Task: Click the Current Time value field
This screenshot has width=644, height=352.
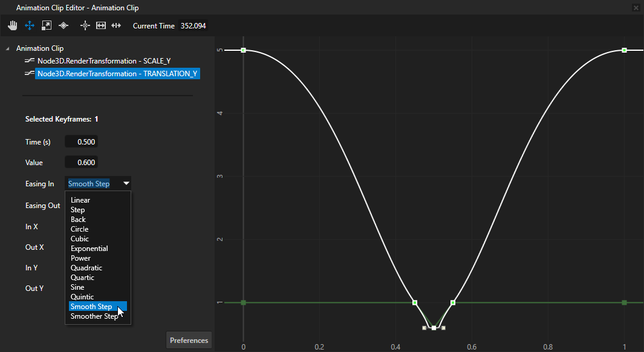Action: point(192,26)
